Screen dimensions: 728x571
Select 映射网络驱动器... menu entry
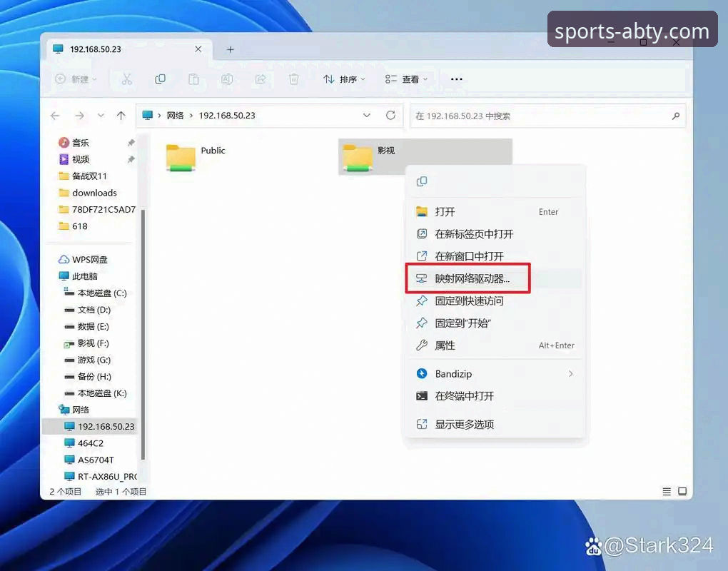click(x=495, y=278)
